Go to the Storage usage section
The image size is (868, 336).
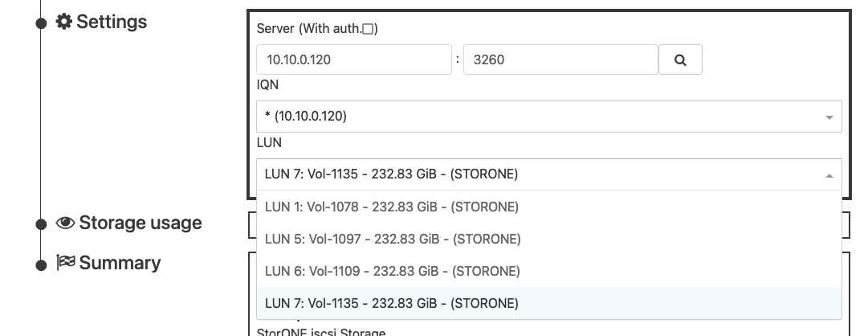coord(141,223)
